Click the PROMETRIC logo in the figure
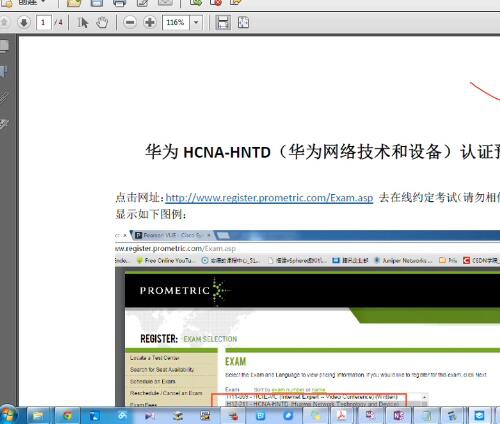 (x=184, y=291)
